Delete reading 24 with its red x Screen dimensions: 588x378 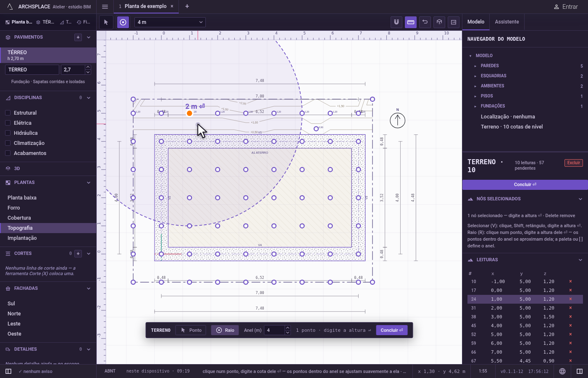coord(570,299)
